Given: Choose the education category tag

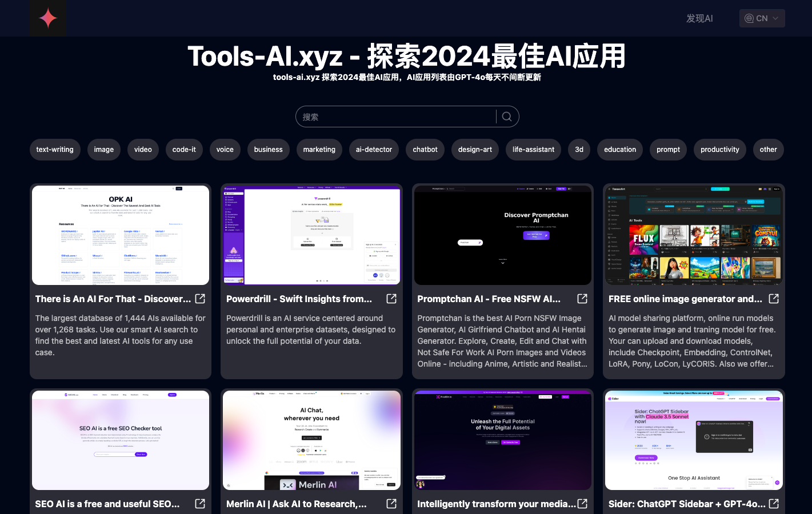Looking at the screenshot, I should point(620,150).
